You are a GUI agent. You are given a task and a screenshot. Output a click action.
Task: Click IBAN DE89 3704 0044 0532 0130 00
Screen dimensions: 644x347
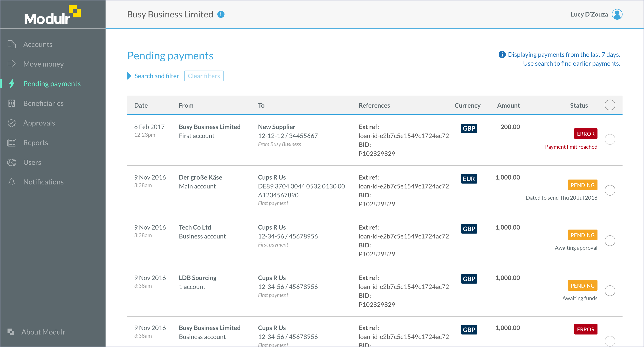[x=301, y=186]
